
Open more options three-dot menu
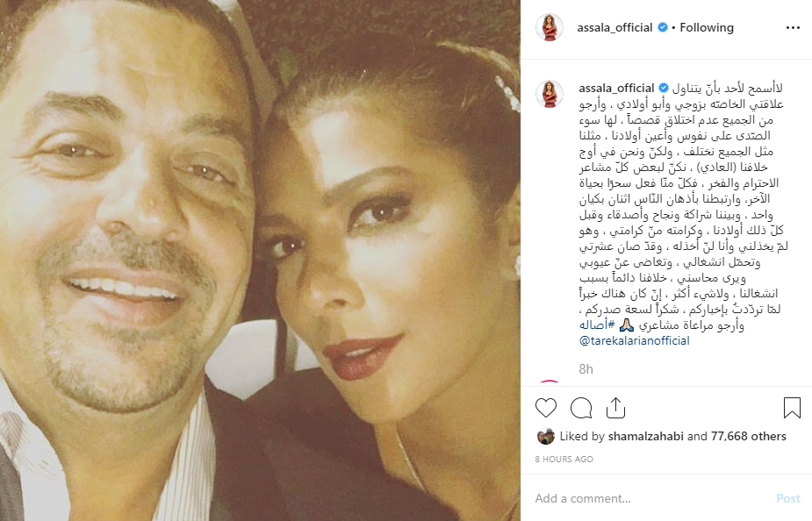(793, 28)
